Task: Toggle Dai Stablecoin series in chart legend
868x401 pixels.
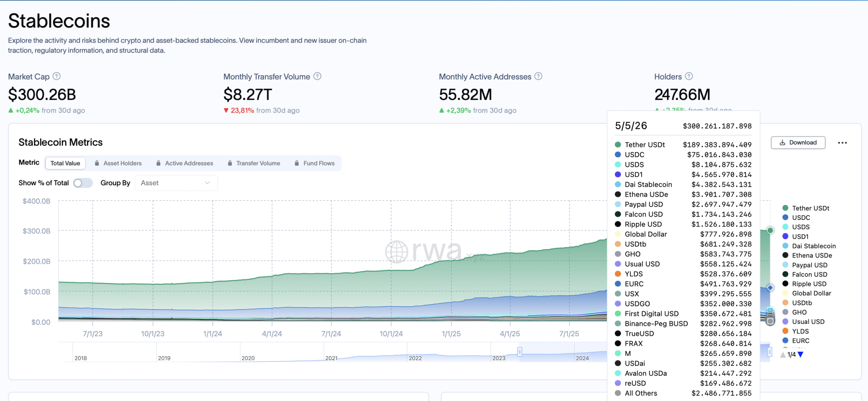Action: click(x=809, y=246)
